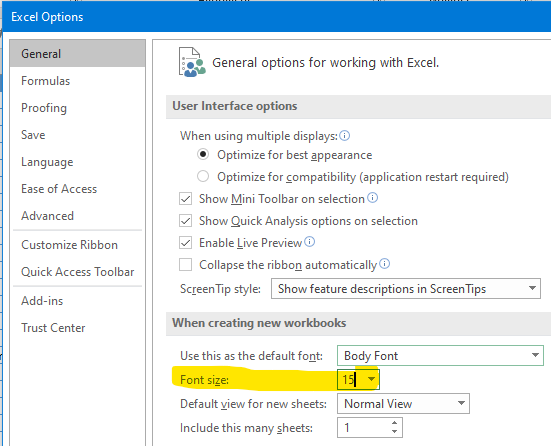Image resolution: width=551 pixels, height=446 pixels.
Task: Uncheck Show Mini Toolbar on selection
Action: (x=186, y=199)
